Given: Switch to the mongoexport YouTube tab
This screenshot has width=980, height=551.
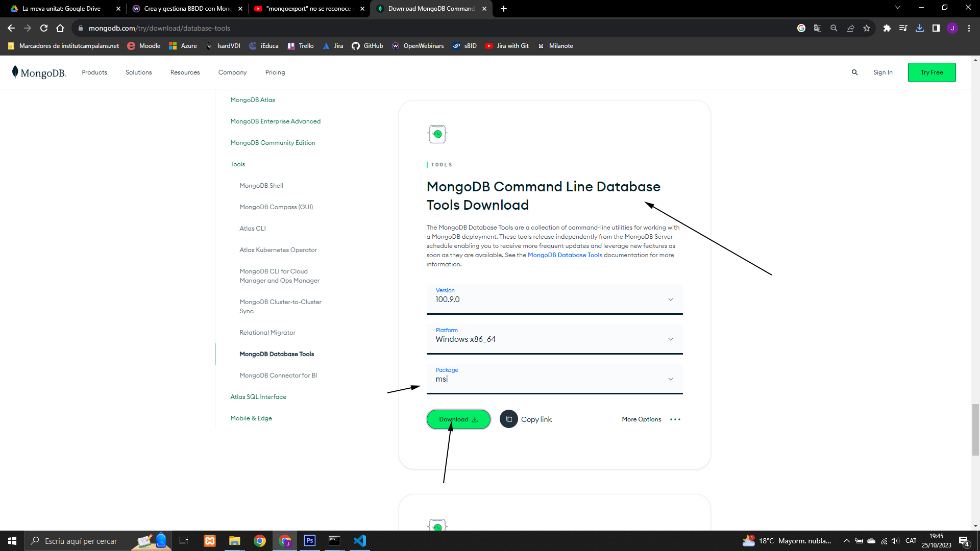Looking at the screenshot, I should point(309,9).
